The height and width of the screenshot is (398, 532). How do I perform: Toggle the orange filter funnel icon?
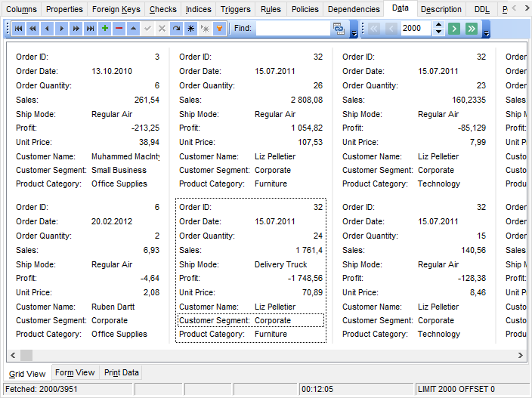(219, 29)
